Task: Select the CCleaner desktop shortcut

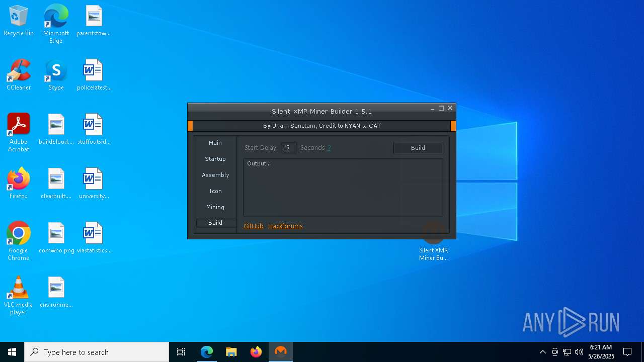Action: point(19,75)
